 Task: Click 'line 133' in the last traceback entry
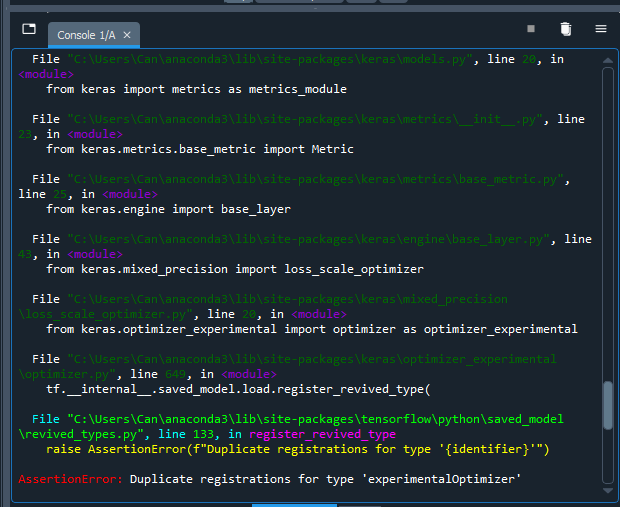pos(186,434)
